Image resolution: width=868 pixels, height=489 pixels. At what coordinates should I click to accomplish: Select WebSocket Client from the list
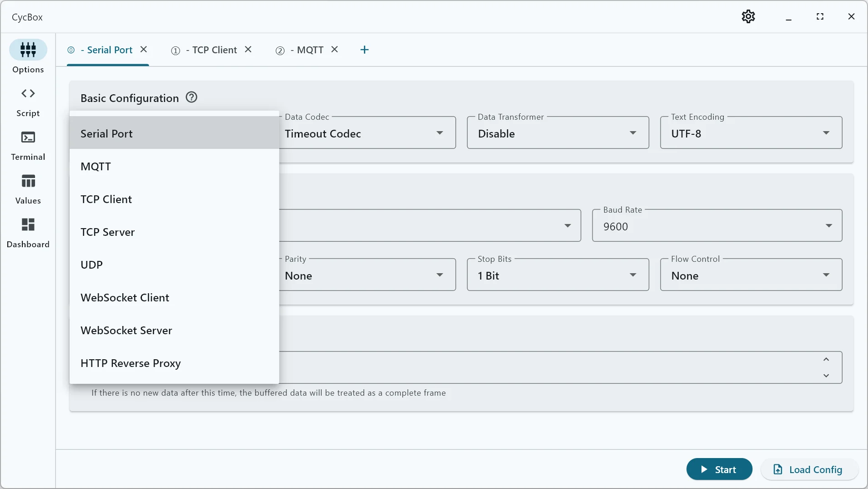pos(125,298)
